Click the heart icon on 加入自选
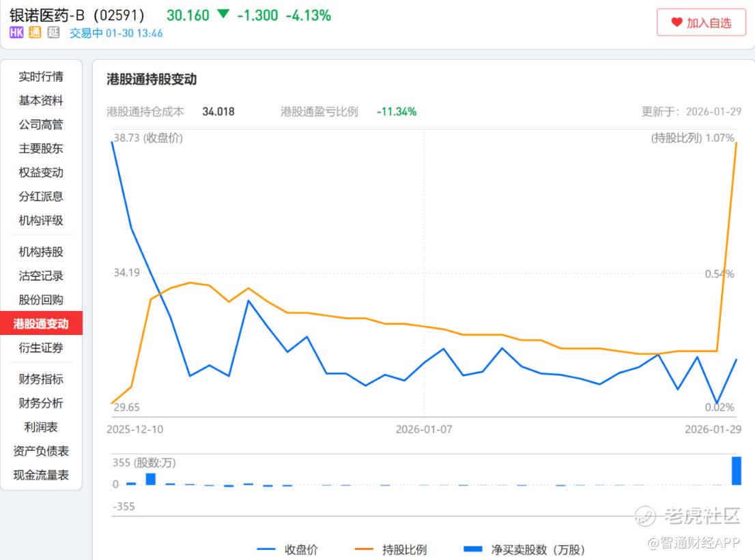 tap(676, 22)
